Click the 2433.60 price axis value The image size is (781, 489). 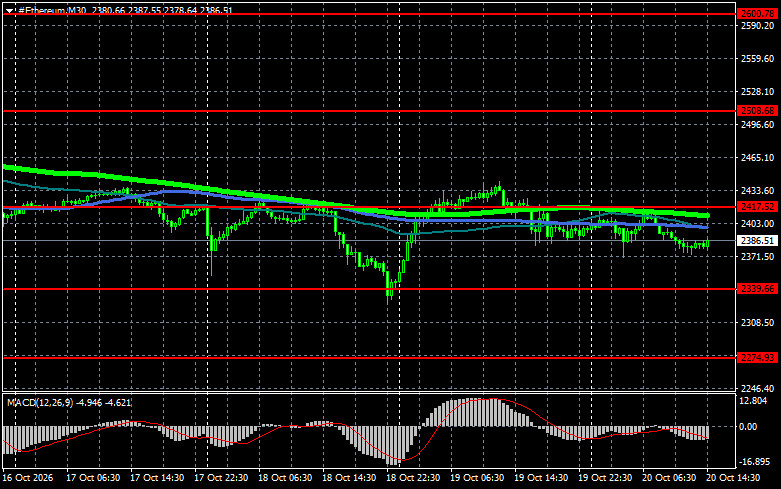point(757,191)
